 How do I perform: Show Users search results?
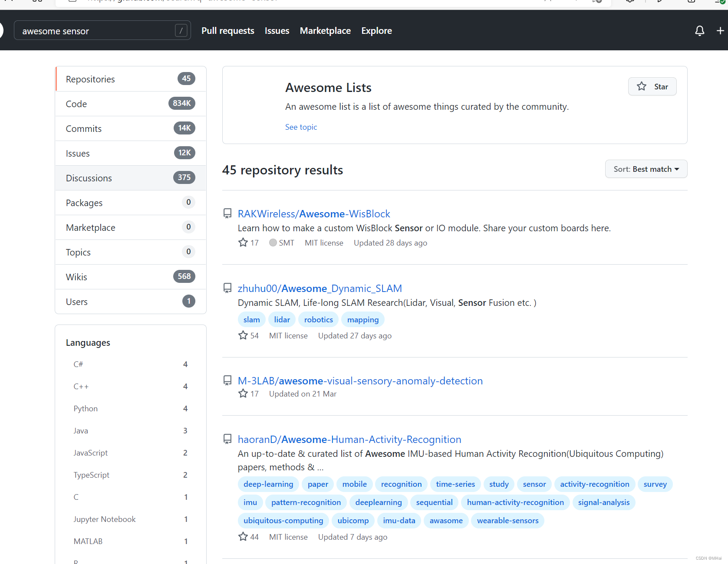coord(131,302)
